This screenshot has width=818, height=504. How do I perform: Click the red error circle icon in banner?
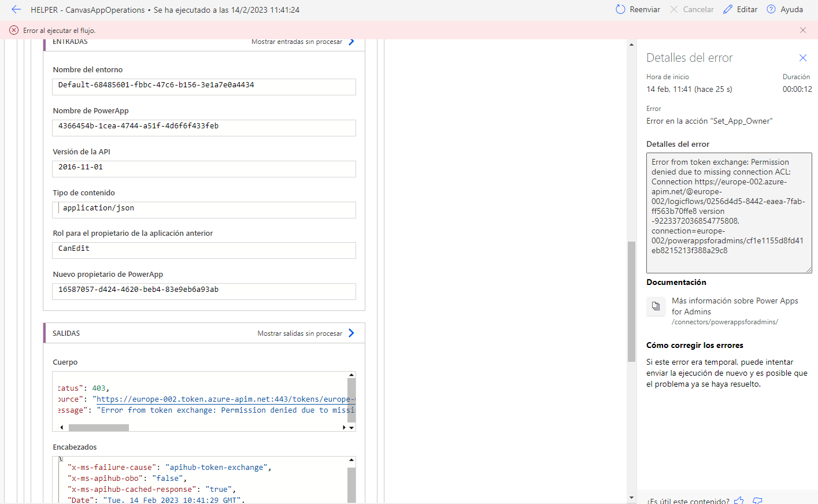(x=14, y=30)
